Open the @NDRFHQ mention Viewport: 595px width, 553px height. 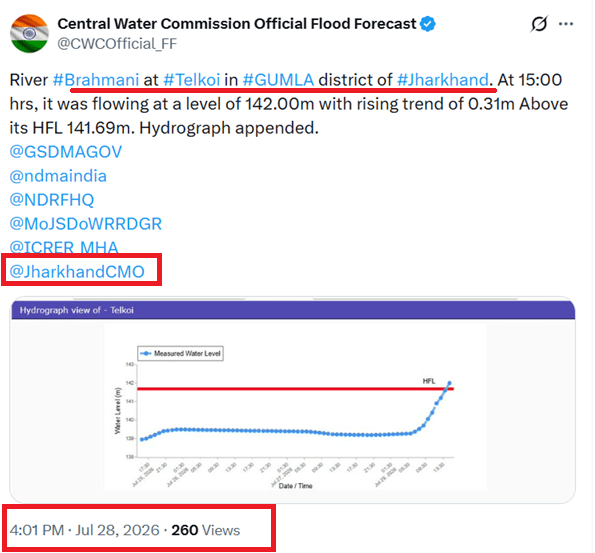[52, 200]
